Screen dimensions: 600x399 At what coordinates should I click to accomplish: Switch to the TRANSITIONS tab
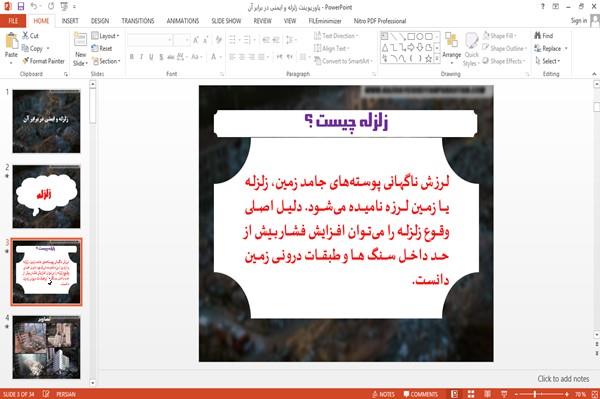(138, 21)
